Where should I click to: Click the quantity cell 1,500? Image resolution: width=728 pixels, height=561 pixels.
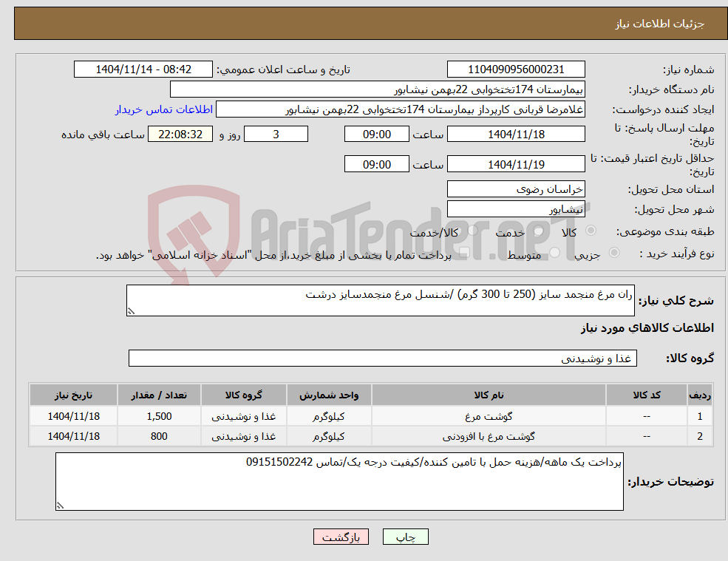pyautogui.click(x=159, y=416)
